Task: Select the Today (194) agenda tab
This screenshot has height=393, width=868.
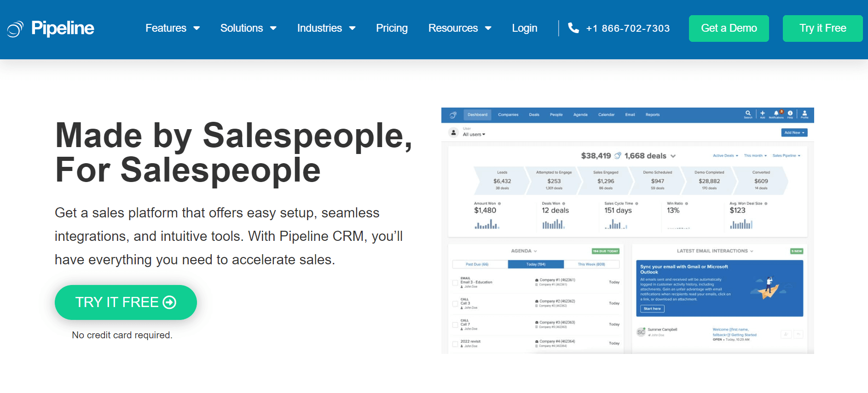Action: [x=536, y=264]
